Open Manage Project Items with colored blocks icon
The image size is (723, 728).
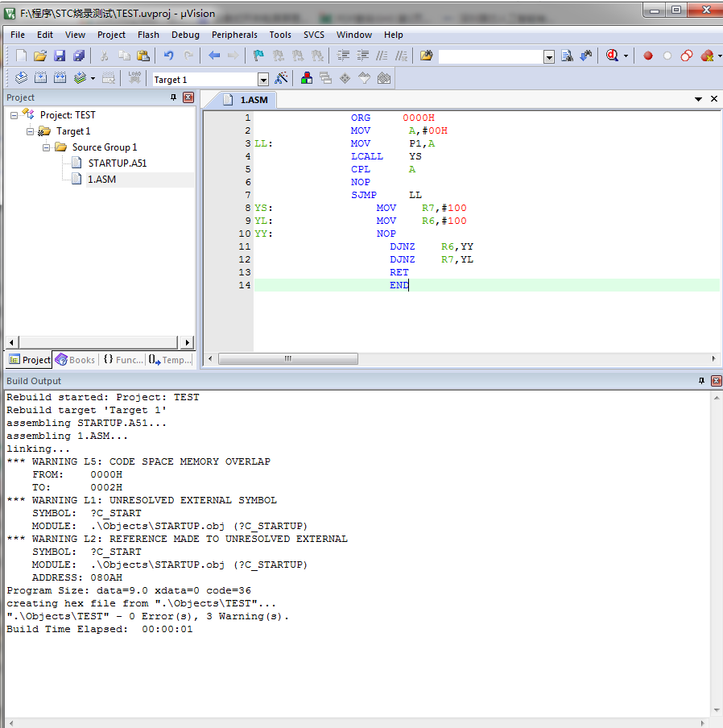(306, 78)
